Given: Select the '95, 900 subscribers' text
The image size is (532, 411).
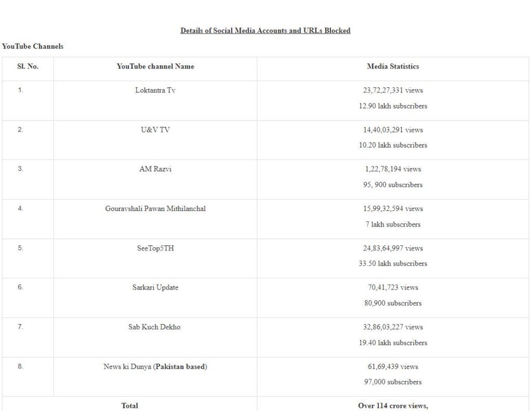Looking at the screenshot, I should (393, 184).
